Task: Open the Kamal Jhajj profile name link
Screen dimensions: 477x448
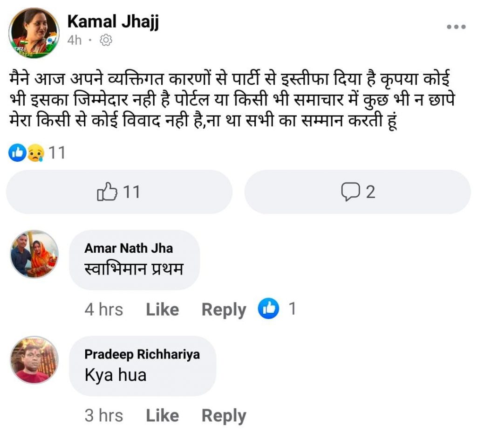Action: [x=113, y=22]
